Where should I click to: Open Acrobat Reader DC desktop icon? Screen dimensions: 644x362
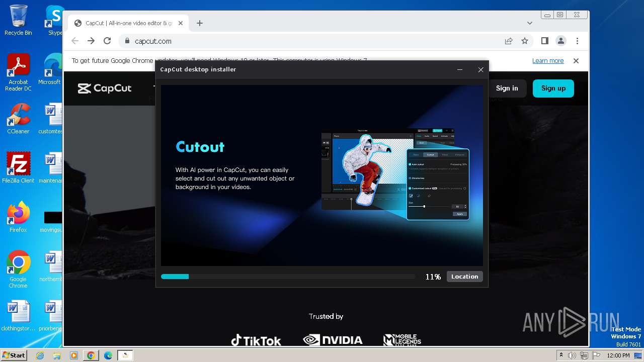pyautogui.click(x=18, y=73)
